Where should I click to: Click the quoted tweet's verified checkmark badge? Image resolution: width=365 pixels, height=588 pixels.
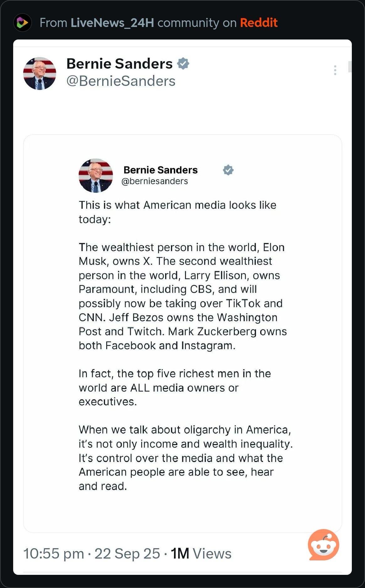pyautogui.click(x=228, y=170)
